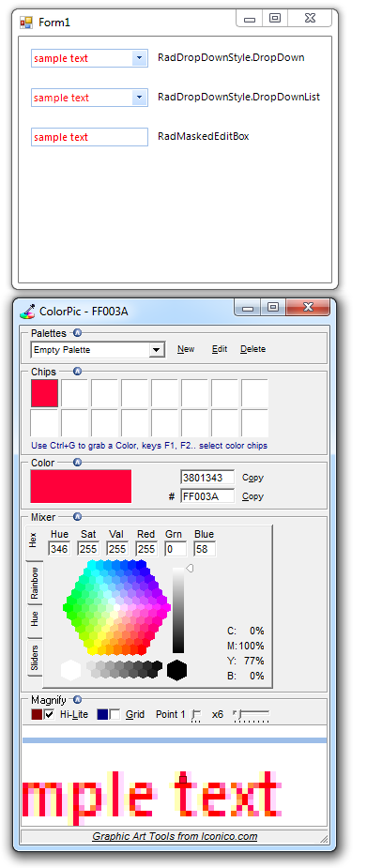This screenshot has width=367, height=868.
Task: Click the Form1 window icon
Action: pos(26,23)
